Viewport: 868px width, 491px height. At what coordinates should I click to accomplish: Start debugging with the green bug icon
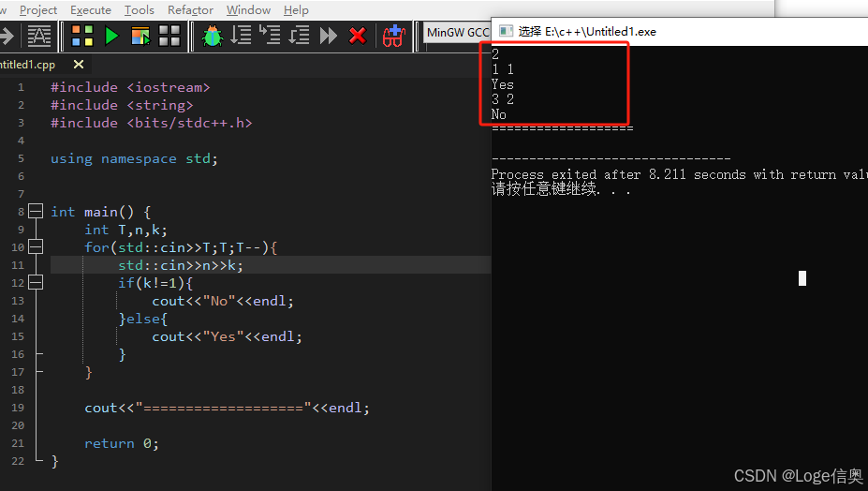pos(213,36)
